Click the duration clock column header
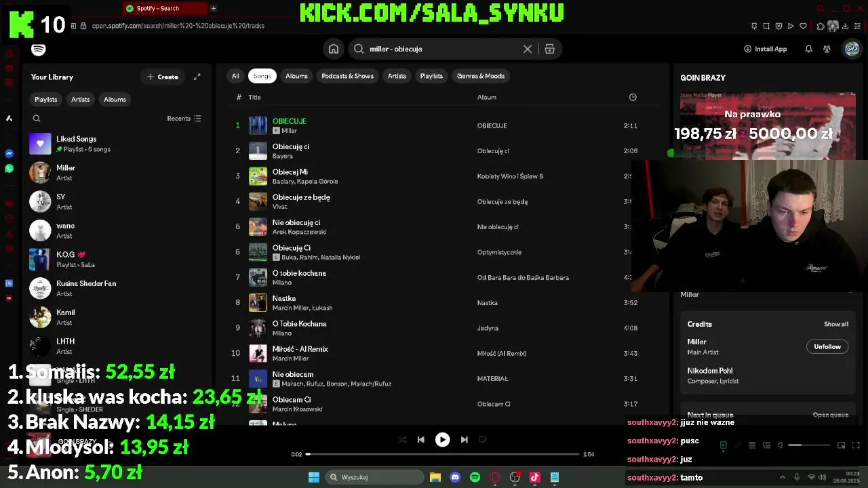This screenshot has width=868, height=488. tap(633, 97)
